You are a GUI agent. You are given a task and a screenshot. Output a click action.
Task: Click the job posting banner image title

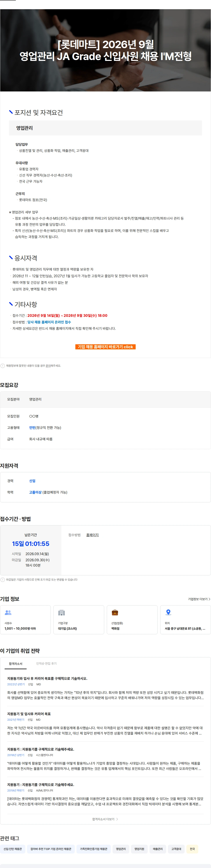pyautogui.click(x=105, y=50)
